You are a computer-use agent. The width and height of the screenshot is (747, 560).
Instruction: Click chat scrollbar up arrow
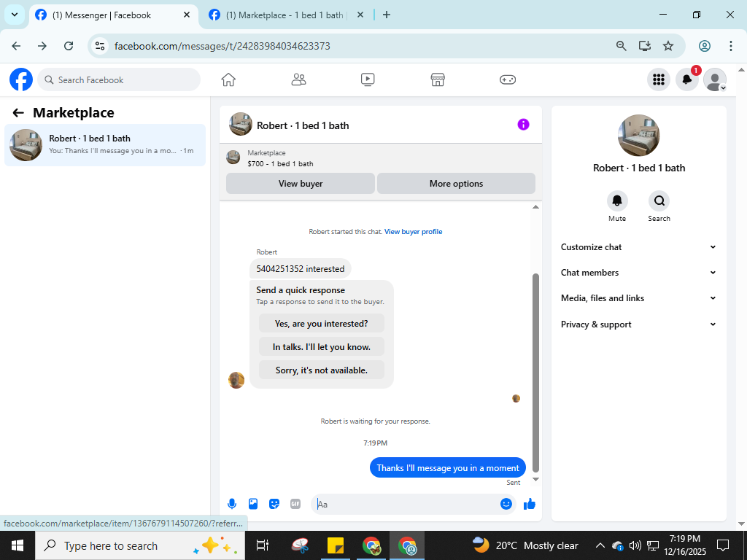coord(535,206)
